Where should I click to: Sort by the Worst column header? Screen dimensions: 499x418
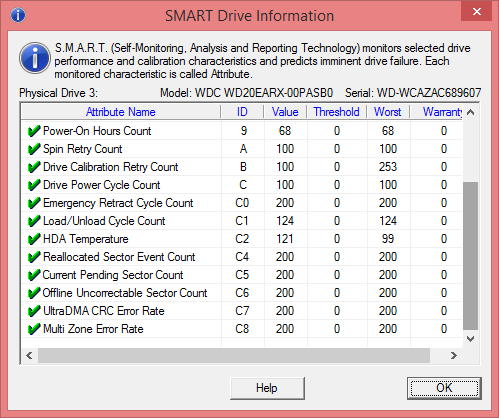(388, 112)
